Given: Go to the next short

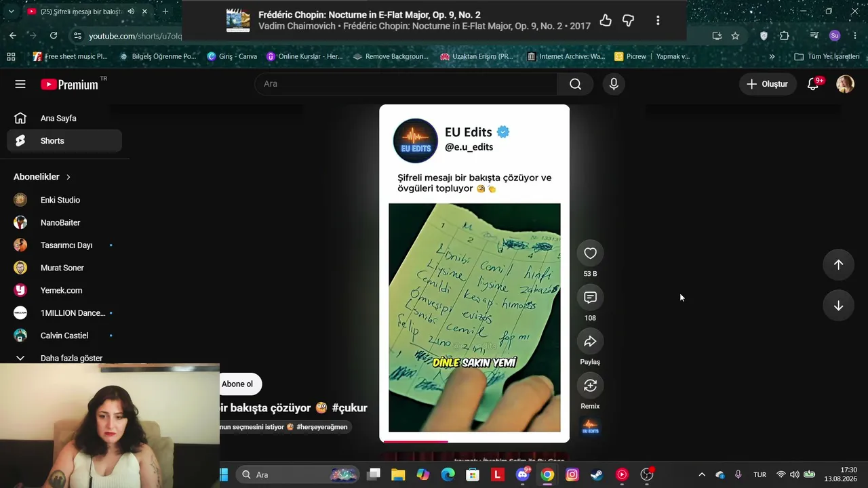Looking at the screenshot, I should coord(838,306).
